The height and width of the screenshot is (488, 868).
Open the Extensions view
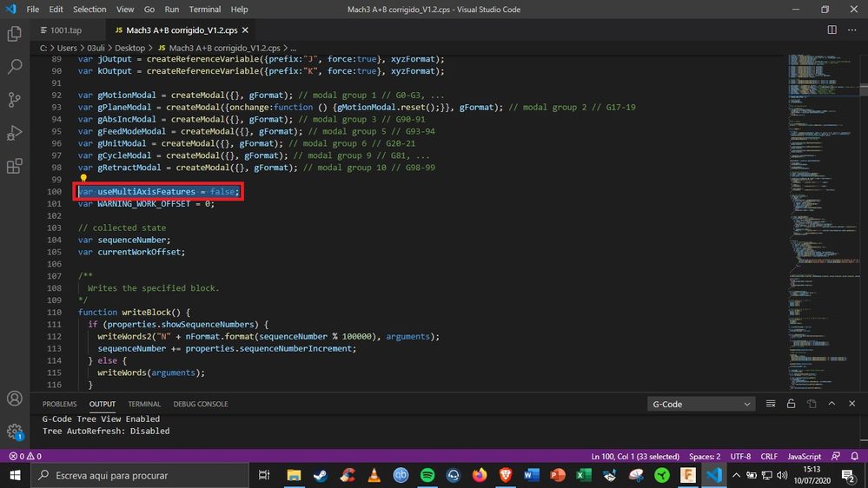point(15,166)
